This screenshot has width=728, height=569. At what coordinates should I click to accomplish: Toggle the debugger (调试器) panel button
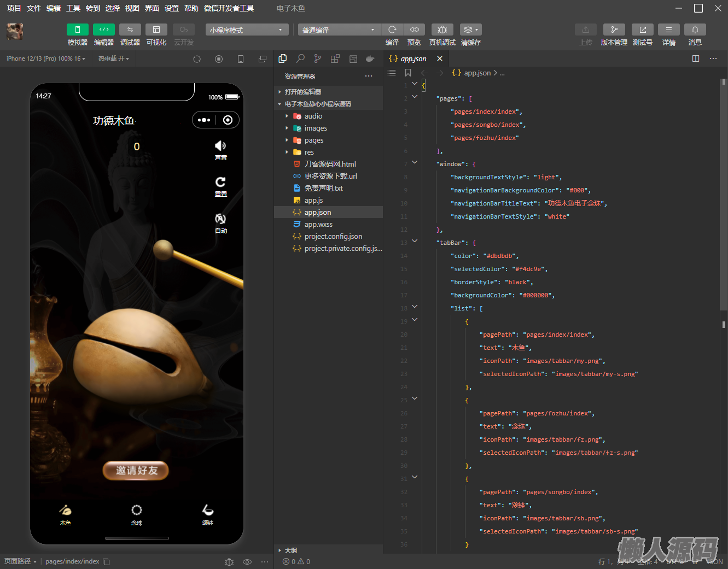(x=130, y=30)
